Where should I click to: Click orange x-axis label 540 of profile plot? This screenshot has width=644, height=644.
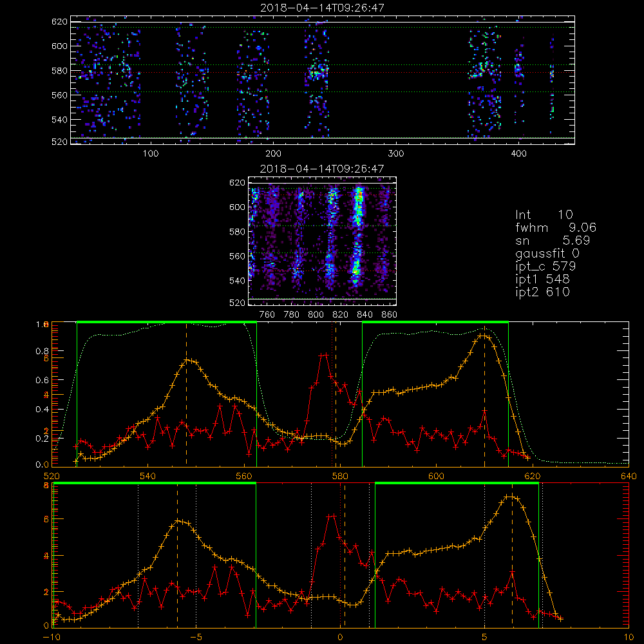tap(148, 476)
